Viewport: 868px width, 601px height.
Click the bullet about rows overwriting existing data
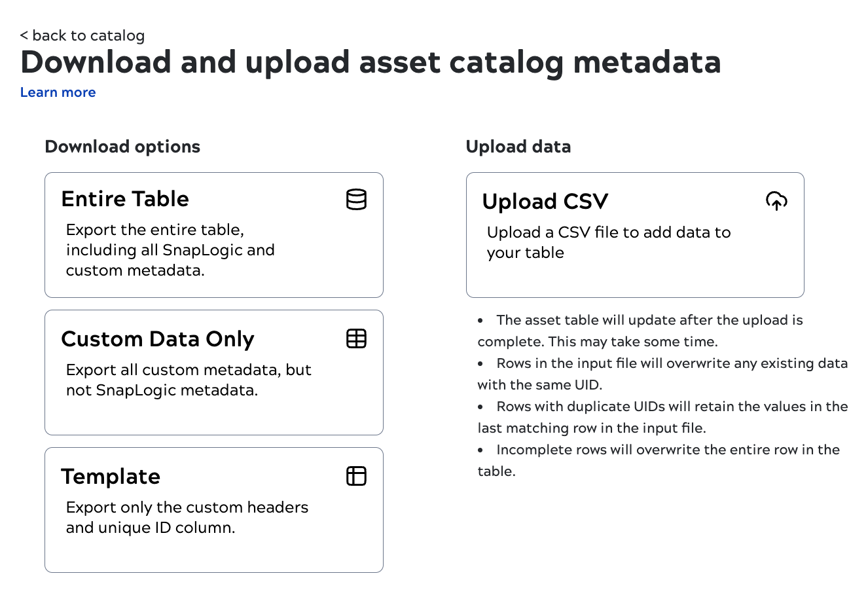tap(662, 374)
